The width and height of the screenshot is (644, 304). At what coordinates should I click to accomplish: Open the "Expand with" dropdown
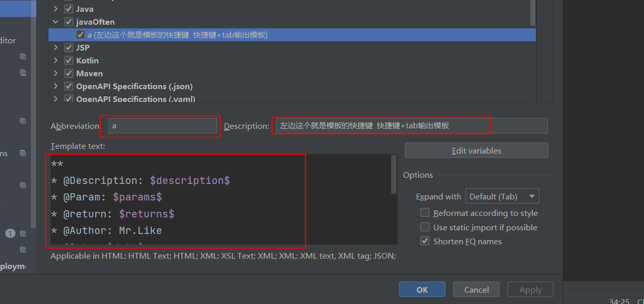click(502, 196)
